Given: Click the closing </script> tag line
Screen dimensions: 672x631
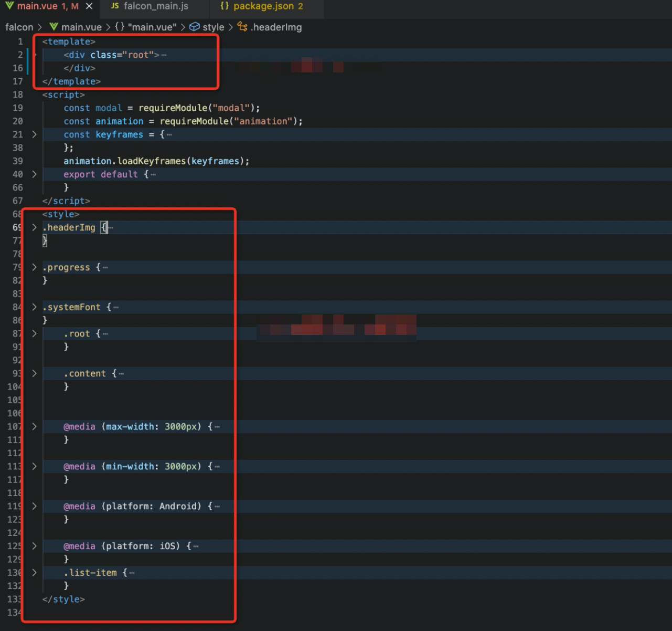Looking at the screenshot, I should tap(66, 201).
